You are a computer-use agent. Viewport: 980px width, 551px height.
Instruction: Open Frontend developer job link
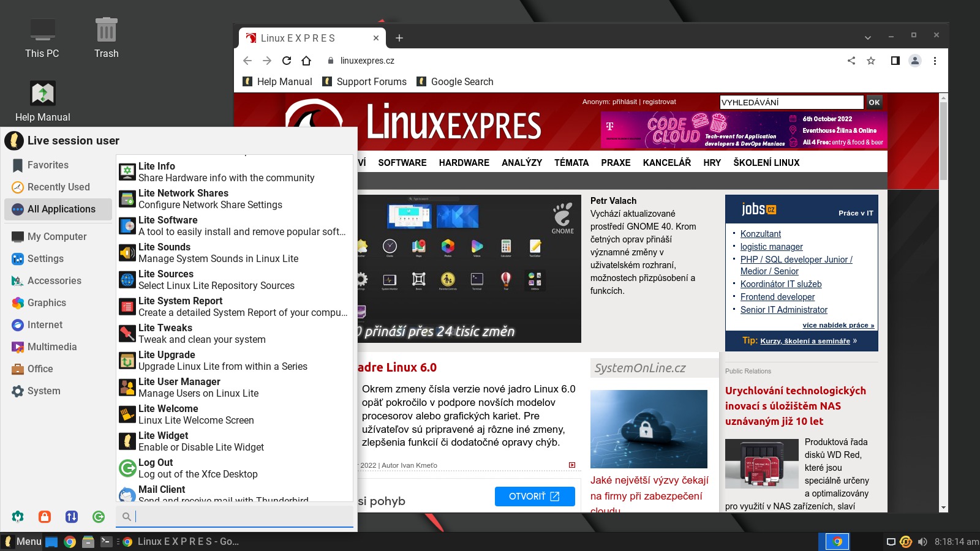[778, 297]
